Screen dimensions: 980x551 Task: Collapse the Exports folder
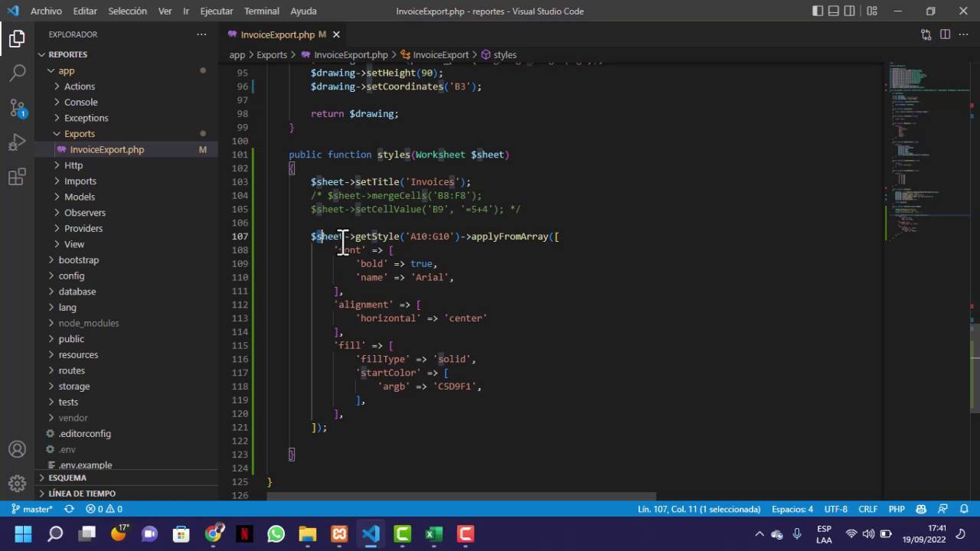(x=79, y=134)
